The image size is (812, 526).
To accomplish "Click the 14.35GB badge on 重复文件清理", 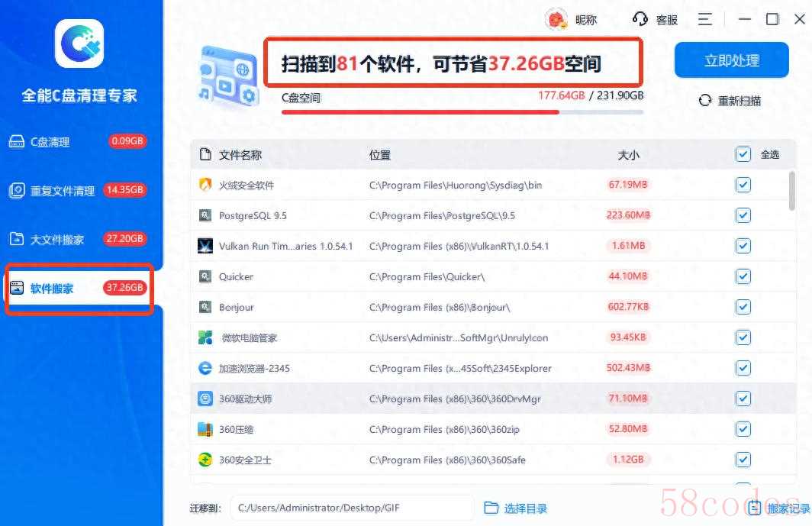I will 124,189.
